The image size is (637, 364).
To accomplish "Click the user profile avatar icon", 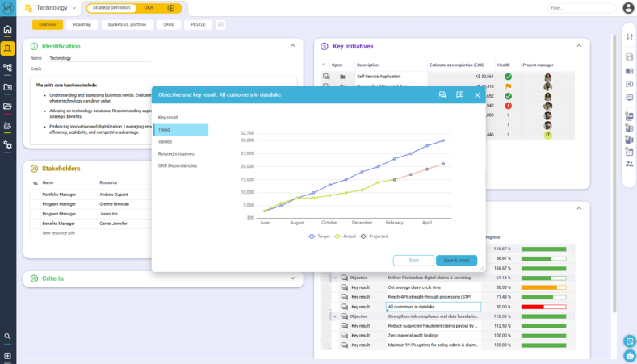I will (x=628, y=8).
